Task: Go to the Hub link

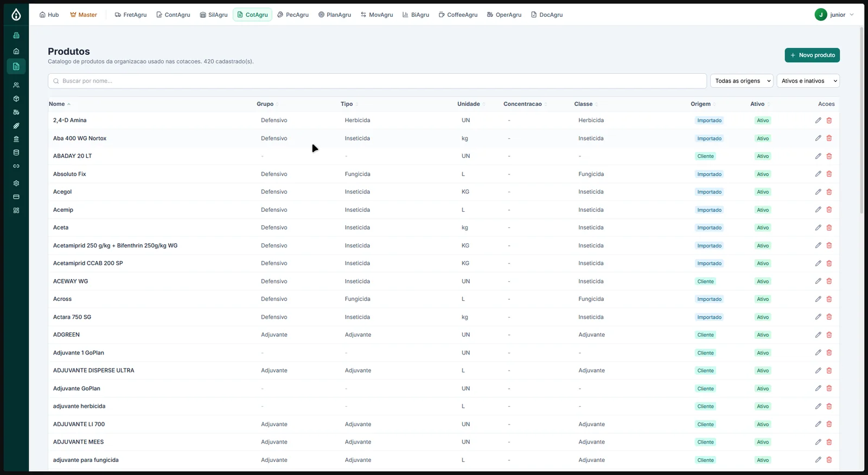Action: [49, 15]
